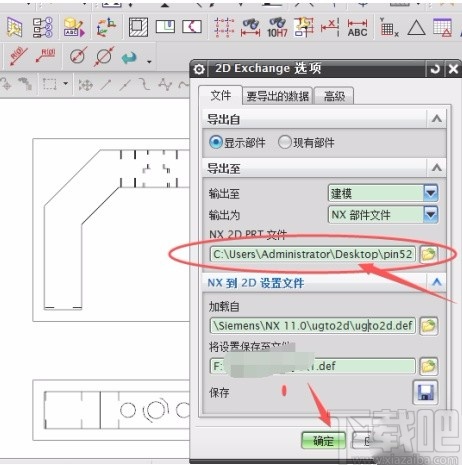The width and height of the screenshot is (462, 465).
Task: Open the section view hatch icon
Action: (x=138, y=27)
